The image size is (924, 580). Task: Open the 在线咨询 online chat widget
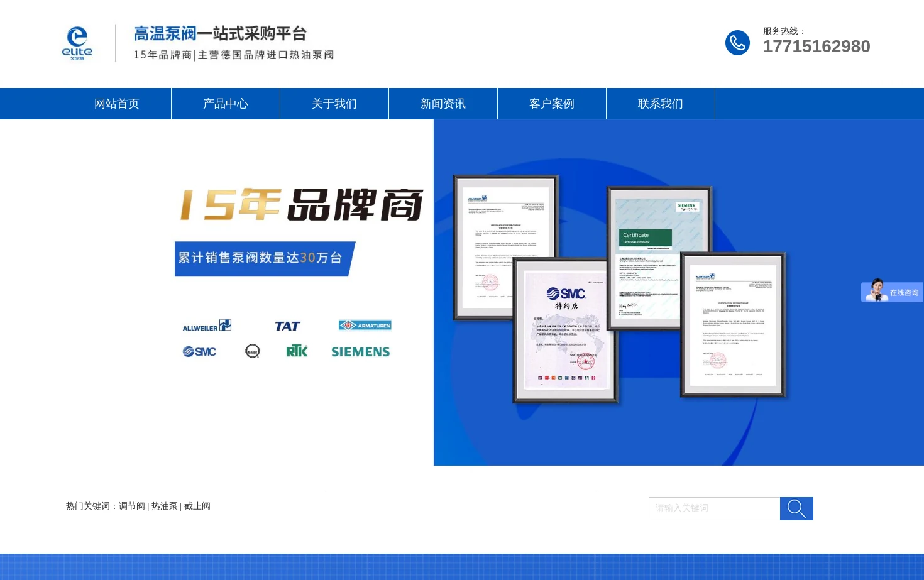tap(892, 292)
